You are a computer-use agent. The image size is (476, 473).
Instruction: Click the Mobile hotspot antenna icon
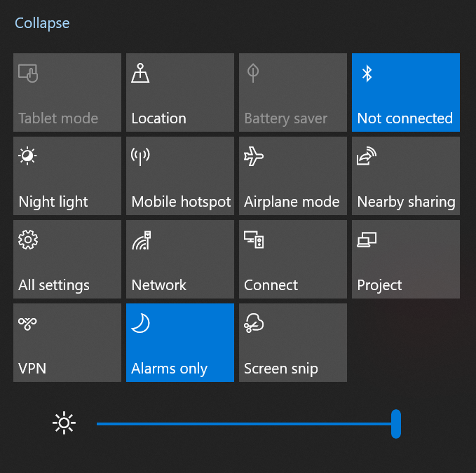tap(140, 156)
